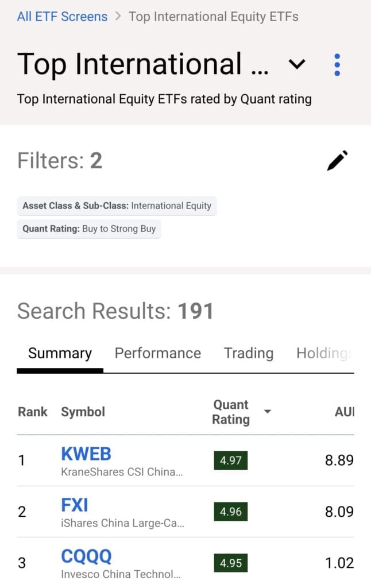Navigate back via All ETF Screens link
The width and height of the screenshot is (371, 588).
[61, 16]
